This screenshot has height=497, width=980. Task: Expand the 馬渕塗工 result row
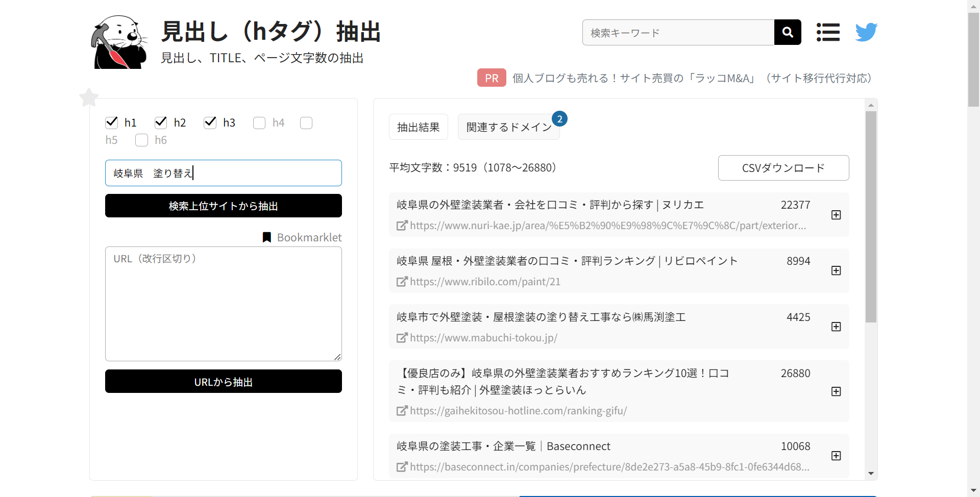[x=836, y=327]
